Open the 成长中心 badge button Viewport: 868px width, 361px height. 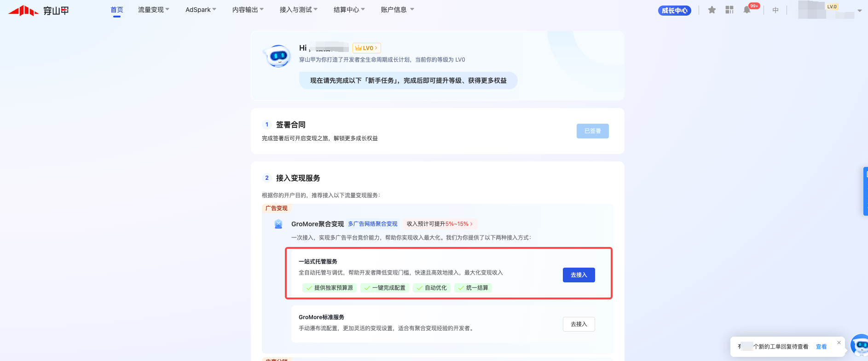674,11
